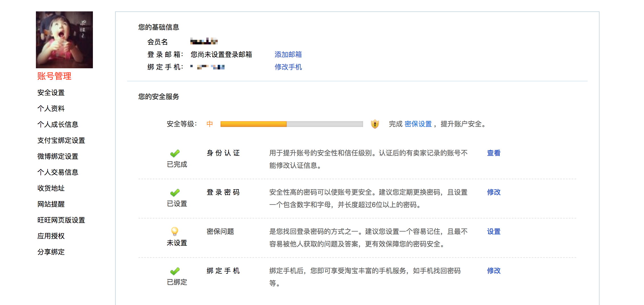This screenshot has width=644, height=305.
Task: Click the 添加邮箱 link
Action: (x=288, y=55)
